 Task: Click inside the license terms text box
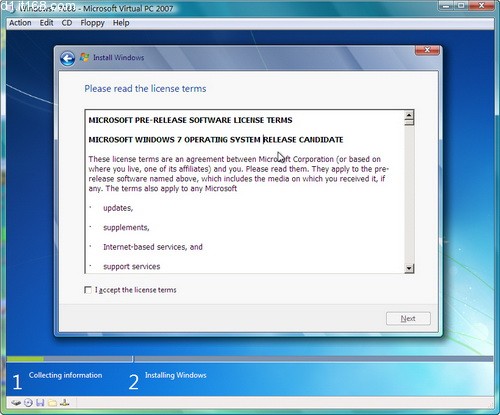pyautogui.click(x=245, y=192)
